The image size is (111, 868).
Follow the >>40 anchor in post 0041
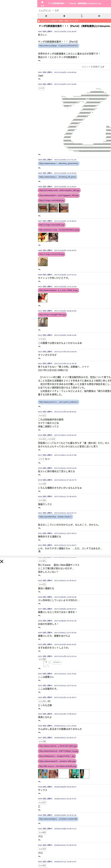tap(42, 833)
